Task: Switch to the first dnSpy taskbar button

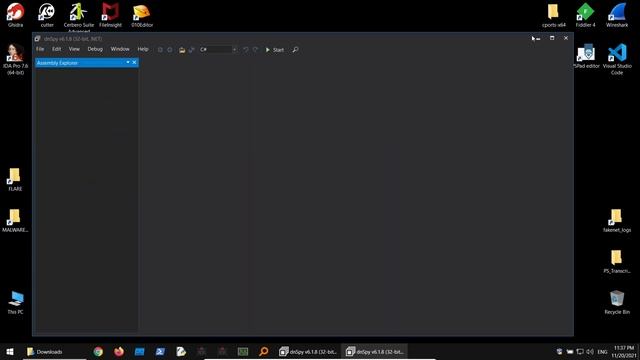Action: [308, 351]
